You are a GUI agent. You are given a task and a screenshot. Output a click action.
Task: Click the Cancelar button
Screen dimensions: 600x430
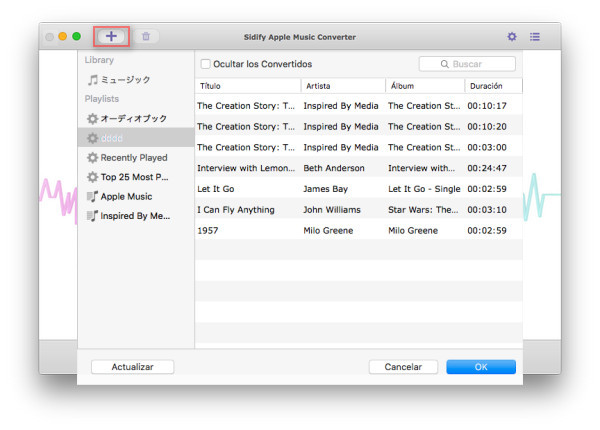pos(403,367)
